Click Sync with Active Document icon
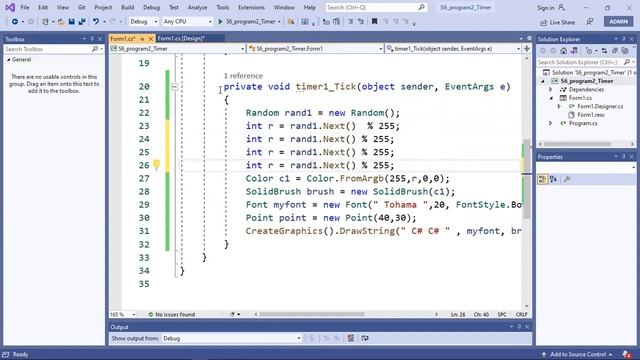 tap(604, 51)
